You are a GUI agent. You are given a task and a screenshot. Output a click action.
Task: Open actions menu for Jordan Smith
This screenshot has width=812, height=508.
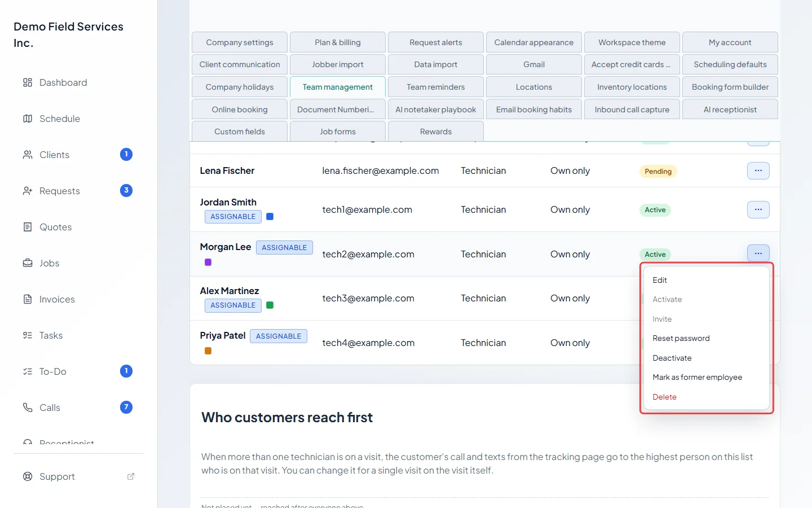click(758, 209)
